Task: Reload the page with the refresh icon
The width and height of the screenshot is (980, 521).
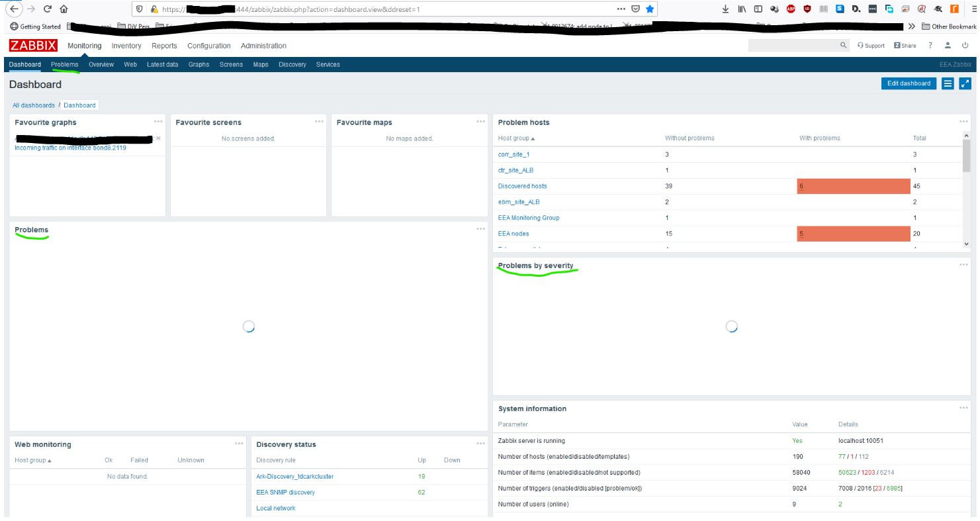Action: point(49,10)
